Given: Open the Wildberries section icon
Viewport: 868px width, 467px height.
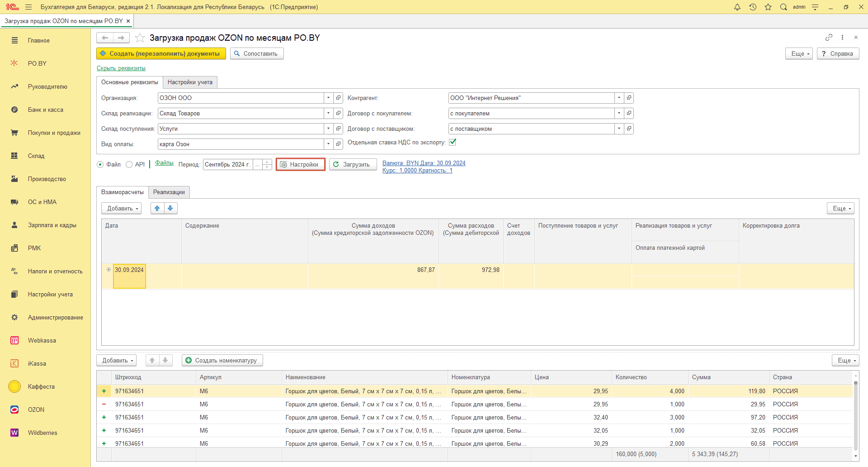Looking at the screenshot, I should point(14,433).
